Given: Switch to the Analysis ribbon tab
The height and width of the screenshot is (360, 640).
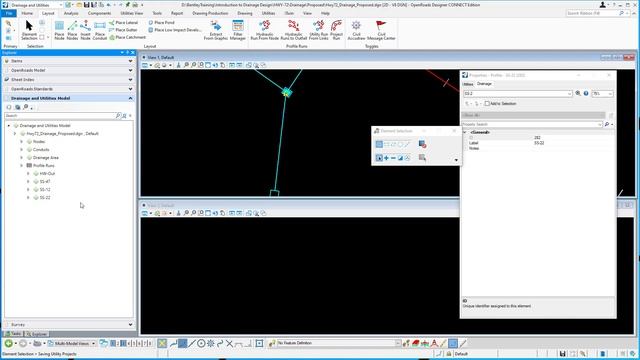Looking at the screenshot, I should [x=71, y=13].
